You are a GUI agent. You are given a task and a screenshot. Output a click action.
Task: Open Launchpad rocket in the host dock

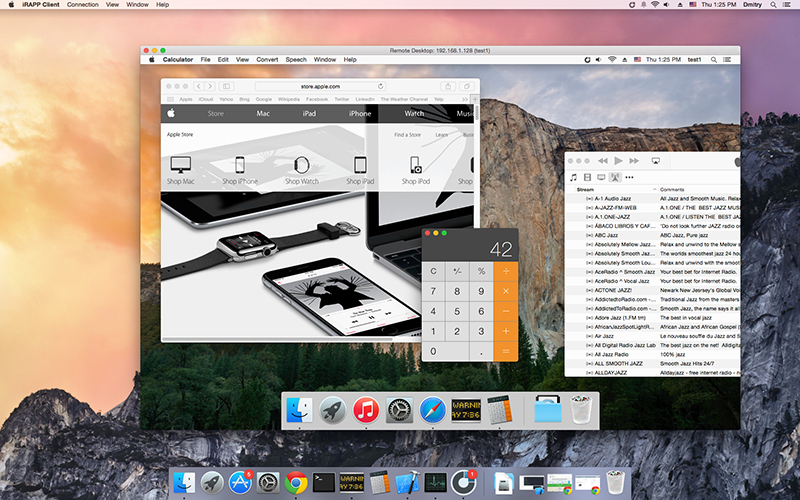(212, 483)
